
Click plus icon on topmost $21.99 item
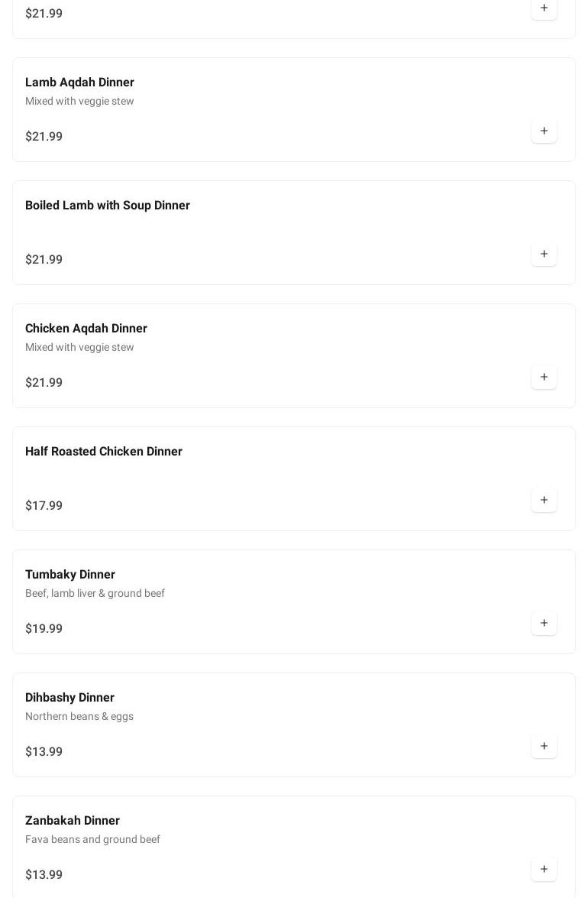click(544, 8)
